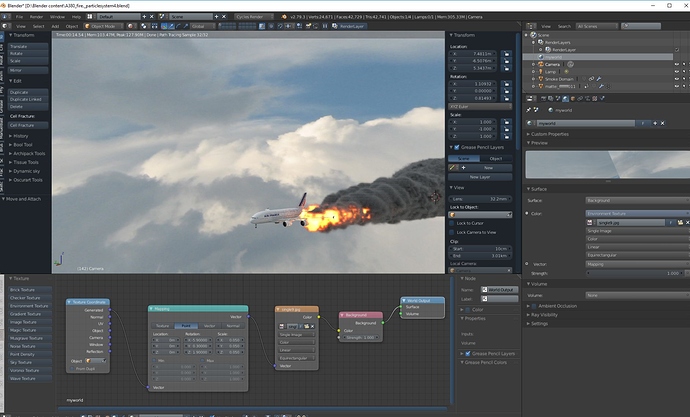This screenshot has width=690, height=417.
Task: Select the translate manipulator arrow icon
Action: 171,26
